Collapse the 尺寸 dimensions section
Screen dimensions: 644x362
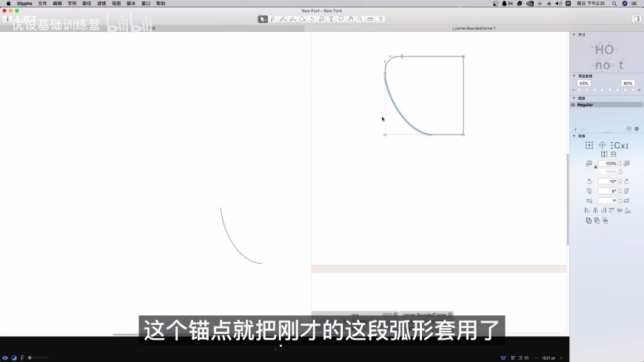tap(574, 35)
